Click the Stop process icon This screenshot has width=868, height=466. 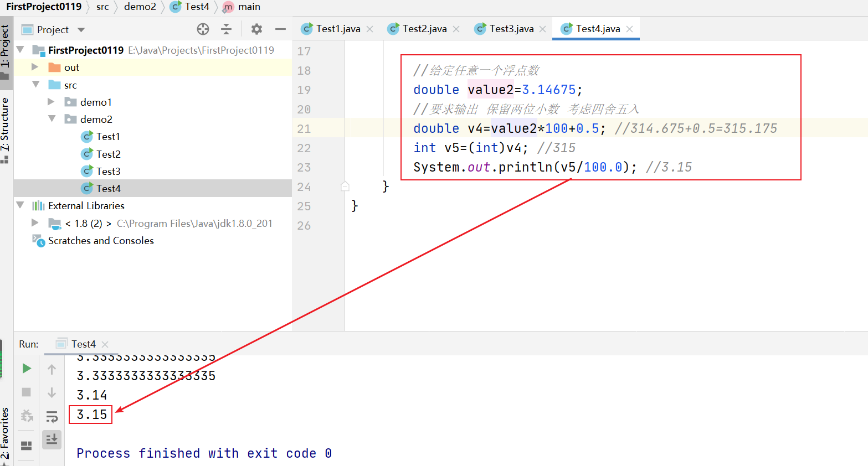26,392
